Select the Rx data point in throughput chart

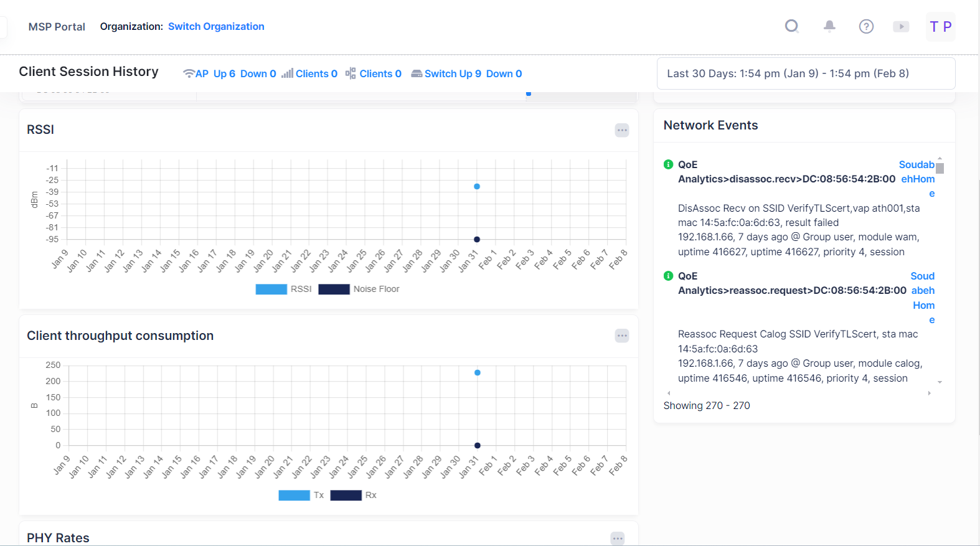coord(478,445)
